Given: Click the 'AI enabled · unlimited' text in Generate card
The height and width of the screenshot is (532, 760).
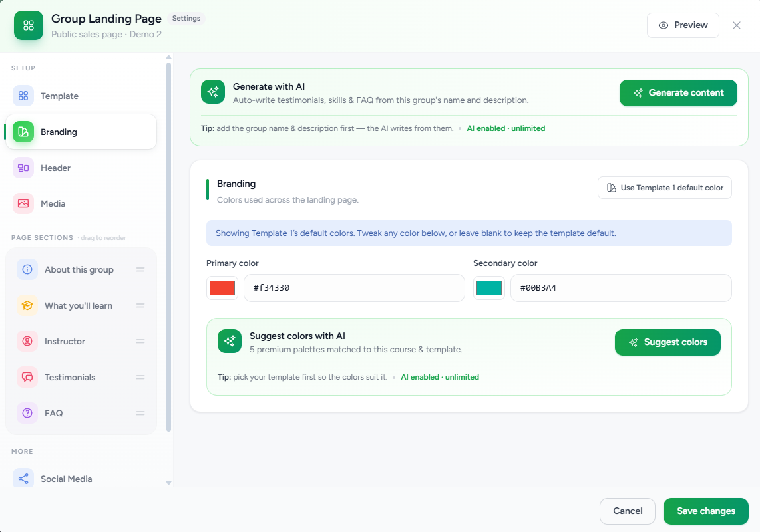Looking at the screenshot, I should click(506, 128).
